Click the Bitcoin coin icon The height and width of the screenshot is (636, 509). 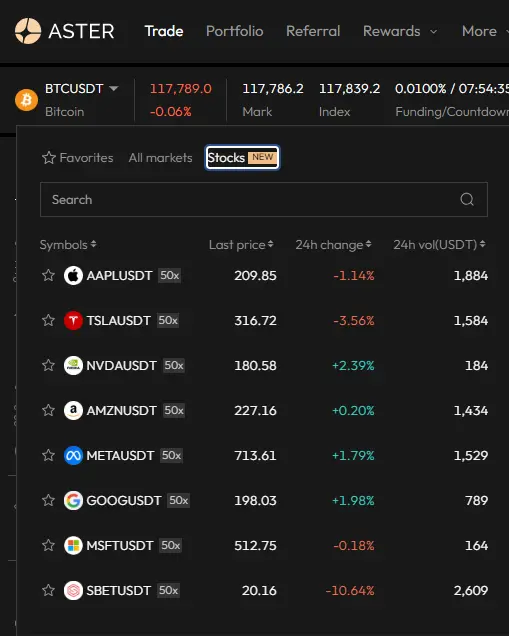pos(26,100)
